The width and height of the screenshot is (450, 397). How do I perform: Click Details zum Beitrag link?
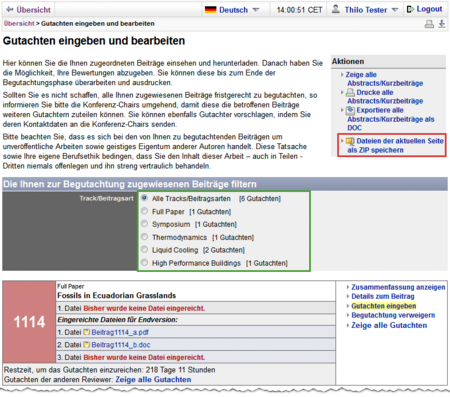point(383,296)
